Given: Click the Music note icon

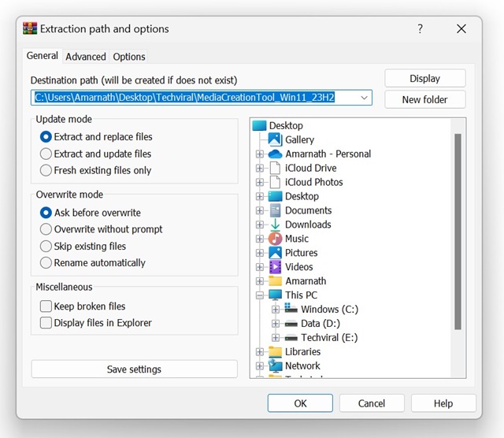Looking at the screenshot, I should (275, 239).
